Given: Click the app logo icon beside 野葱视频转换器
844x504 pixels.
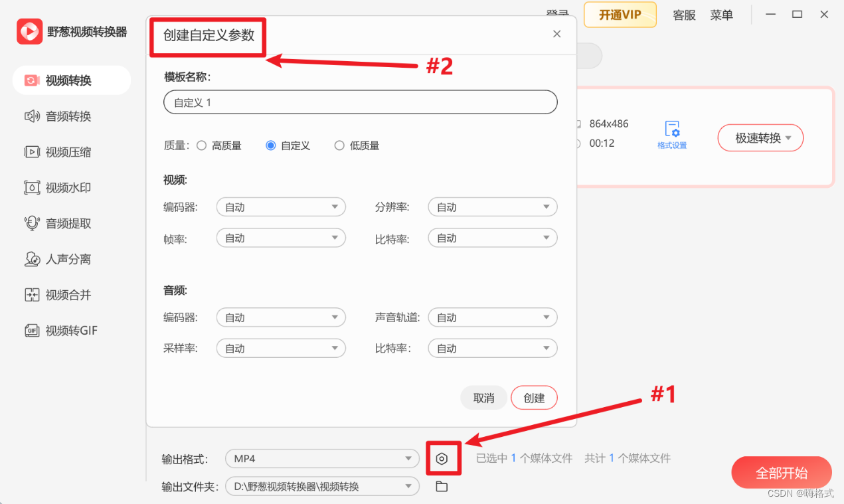Looking at the screenshot, I should (29, 31).
